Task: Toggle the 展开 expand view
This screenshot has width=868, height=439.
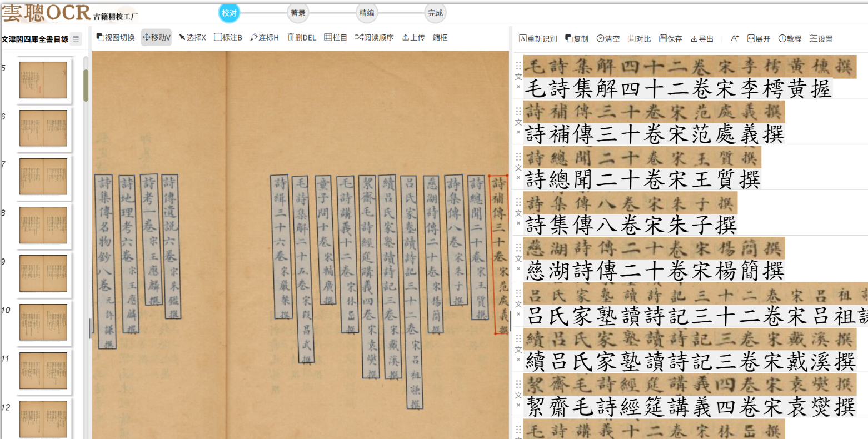Action: (x=759, y=38)
